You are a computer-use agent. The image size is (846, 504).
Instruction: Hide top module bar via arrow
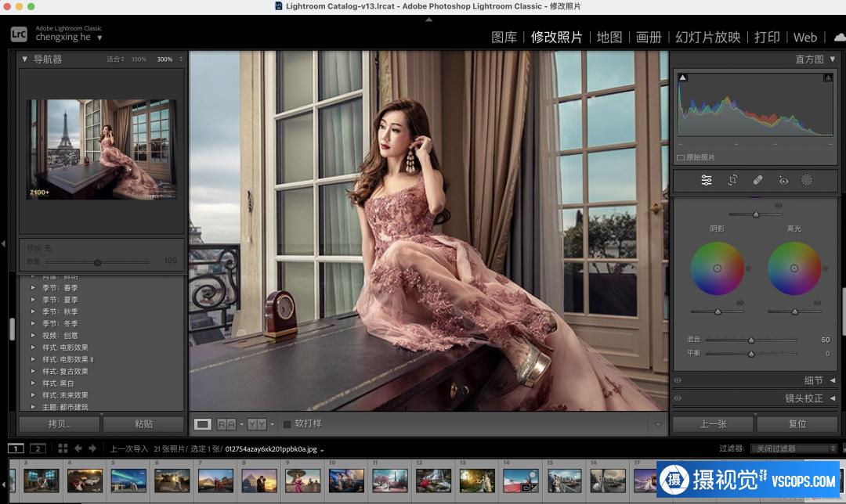click(x=429, y=20)
